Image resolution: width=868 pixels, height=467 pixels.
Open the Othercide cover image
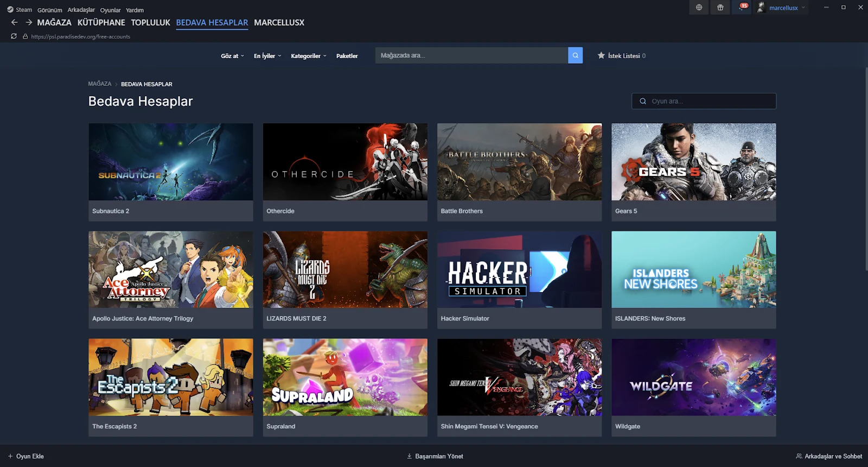click(345, 162)
